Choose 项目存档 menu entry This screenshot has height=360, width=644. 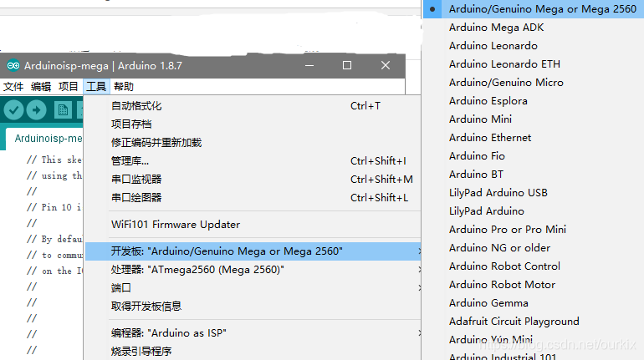coord(253,124)
